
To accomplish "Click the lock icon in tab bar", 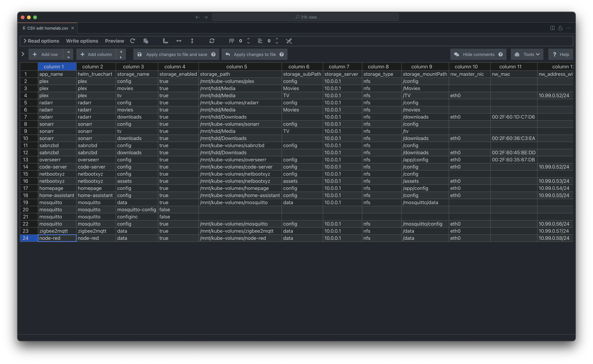I will coord(560,28).
